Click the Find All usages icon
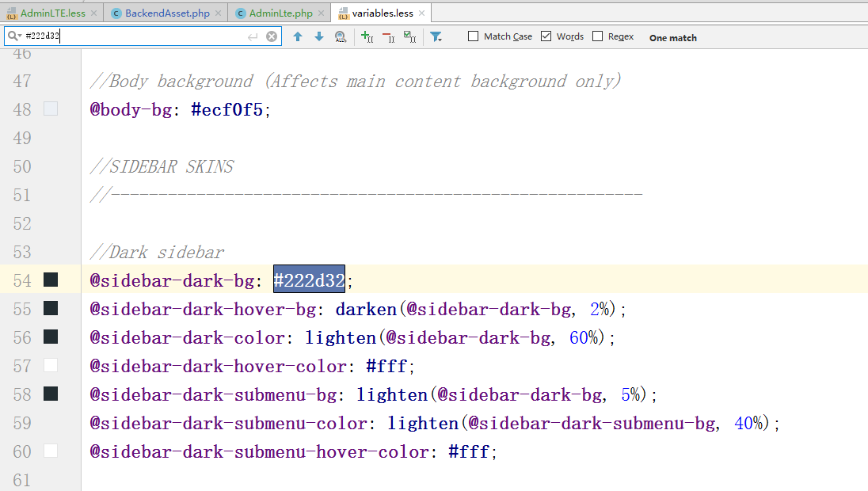The width and height of the screenshot is (868, 491). [341, 36]
